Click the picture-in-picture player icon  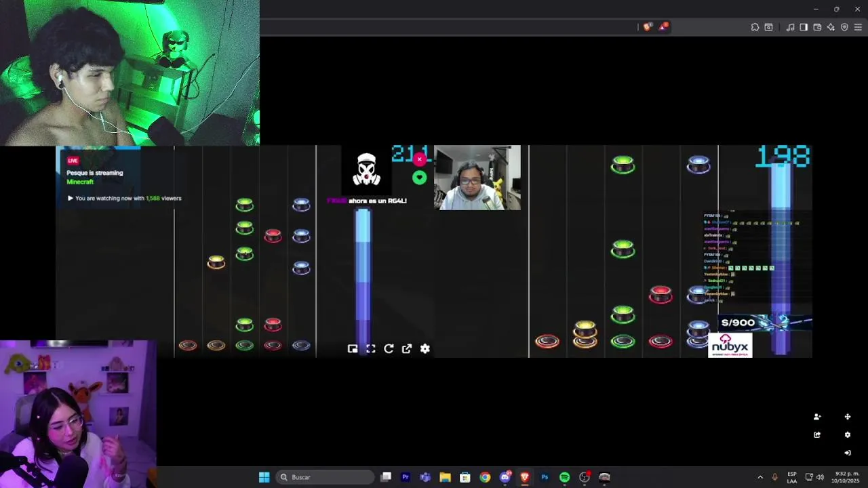pos(353,348)
